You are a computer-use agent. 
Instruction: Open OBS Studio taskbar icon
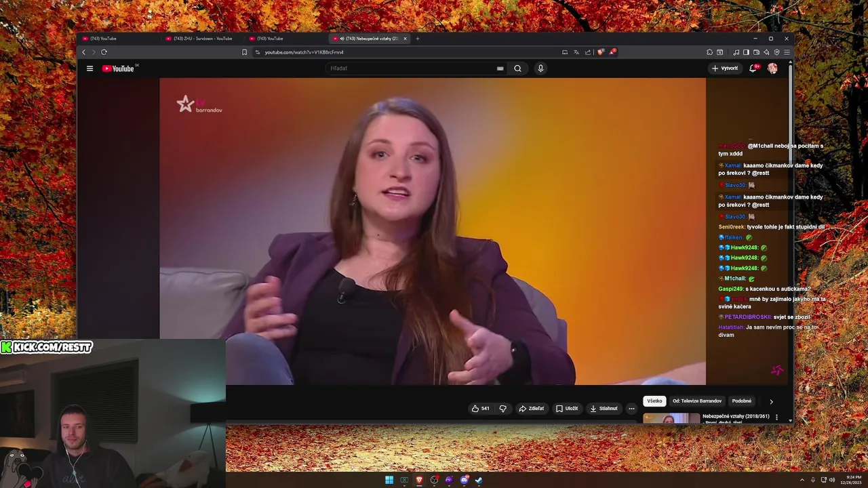pyautogui.click(x=434, y=480)
